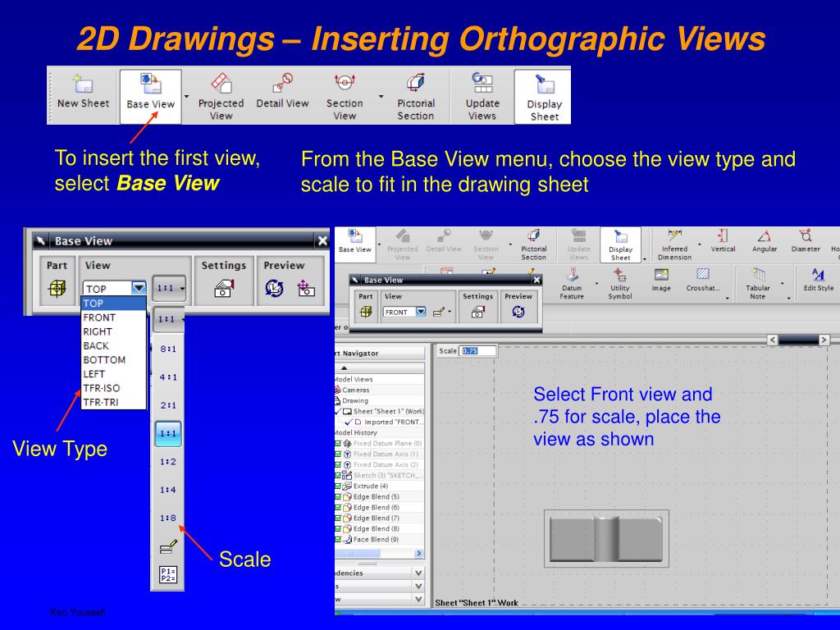Image resolution: width=840 pixels, height=630 pixels.
Task: Click Part icon in large Base View dialog
Action: (x=57, y=288)
